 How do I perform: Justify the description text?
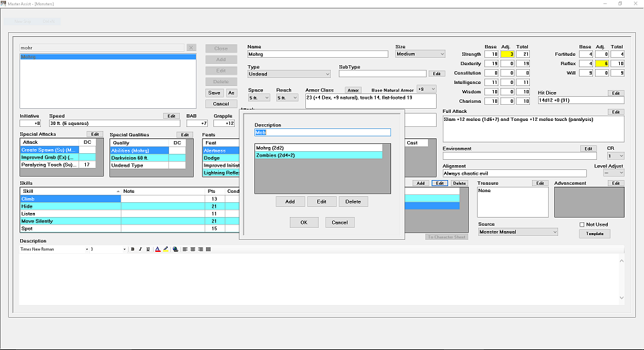[208, 249]
